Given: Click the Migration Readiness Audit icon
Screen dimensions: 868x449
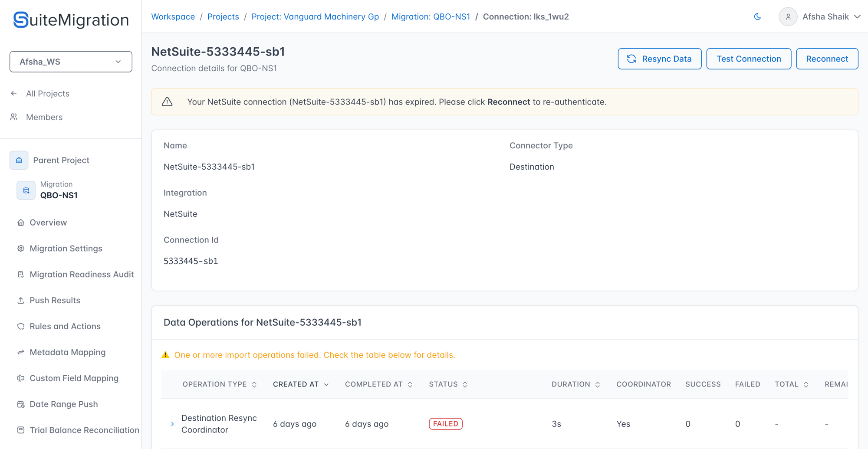Looking at the screenshot, I should pyautogui.click(x=21, y=274).
